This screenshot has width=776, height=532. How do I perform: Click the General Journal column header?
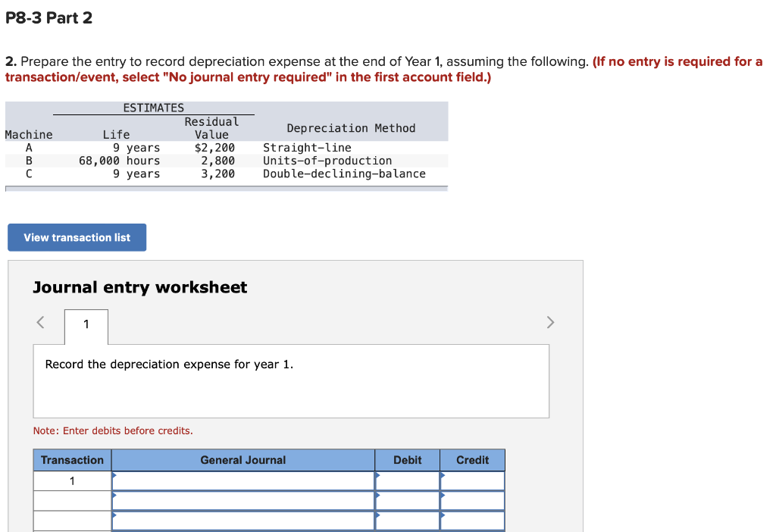(x=242, y=460)
